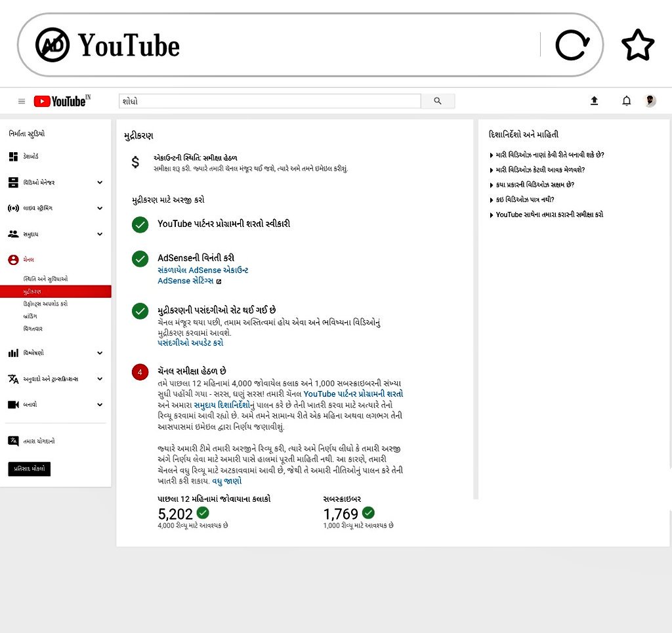Image resolution: width=672 pixels, height=633 pixels.
Task: Click the red ચેનલ account icon
Action: (x=13, y=260)
